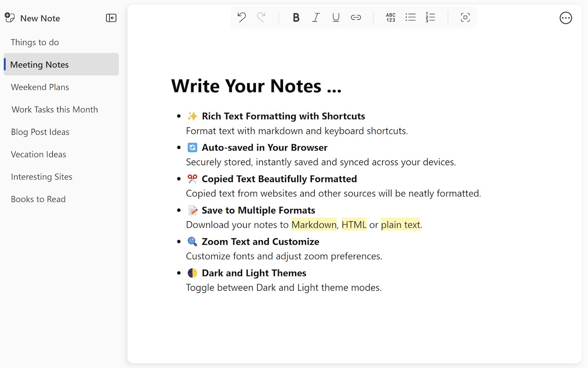Click the half-moon theme emoji
This screenshot has height=368, width=588.
192,273
